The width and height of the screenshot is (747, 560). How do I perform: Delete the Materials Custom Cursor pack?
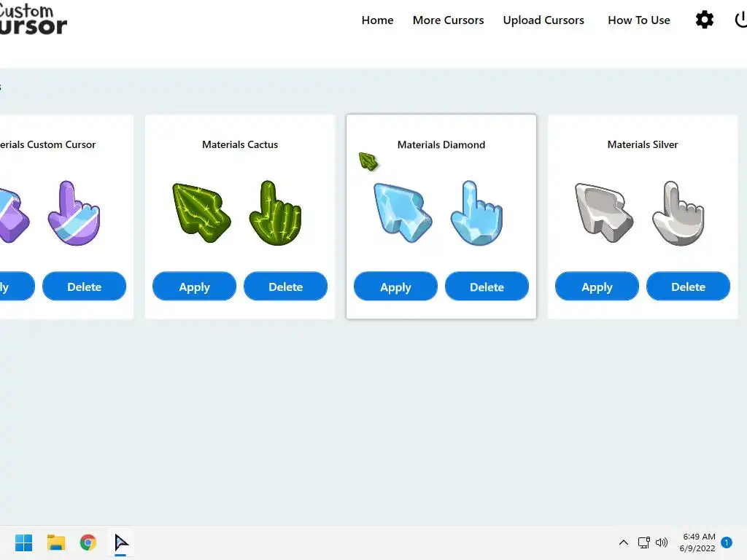click(85, 287)
